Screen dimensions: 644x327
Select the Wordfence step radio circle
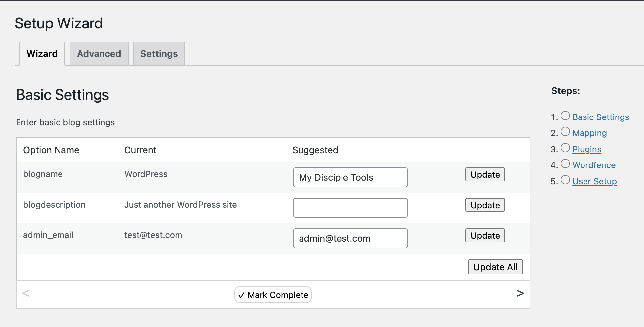(x=565, y=163)
